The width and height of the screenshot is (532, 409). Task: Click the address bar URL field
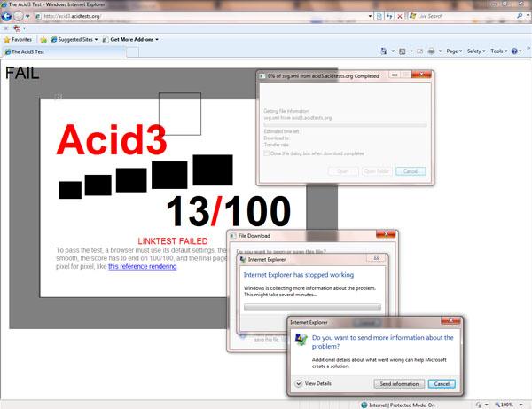coord(200,16)
